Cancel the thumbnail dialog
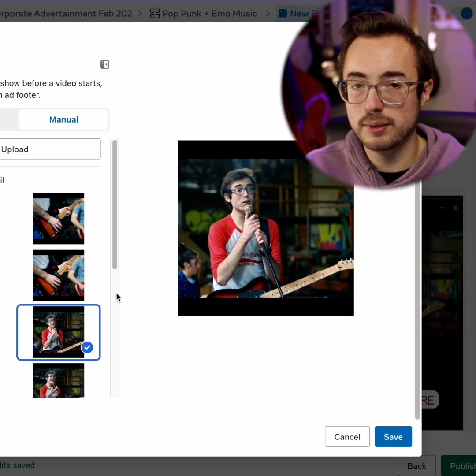The image size is (476, 476). pos(347,436)
